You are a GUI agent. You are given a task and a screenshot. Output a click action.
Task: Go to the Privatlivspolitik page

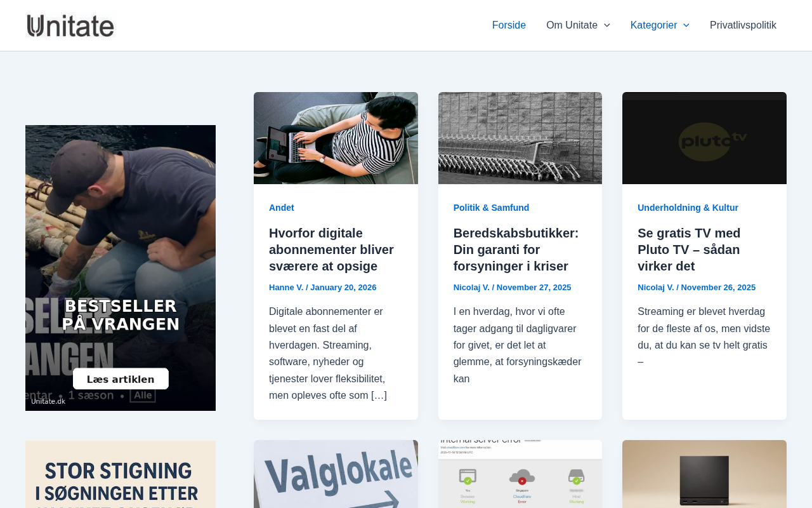coord(743,25)
